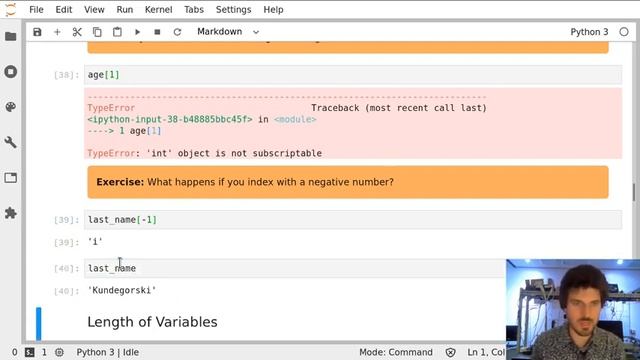
Task: Interrupt the kernel stop icon
Action: tap(157, 32)
